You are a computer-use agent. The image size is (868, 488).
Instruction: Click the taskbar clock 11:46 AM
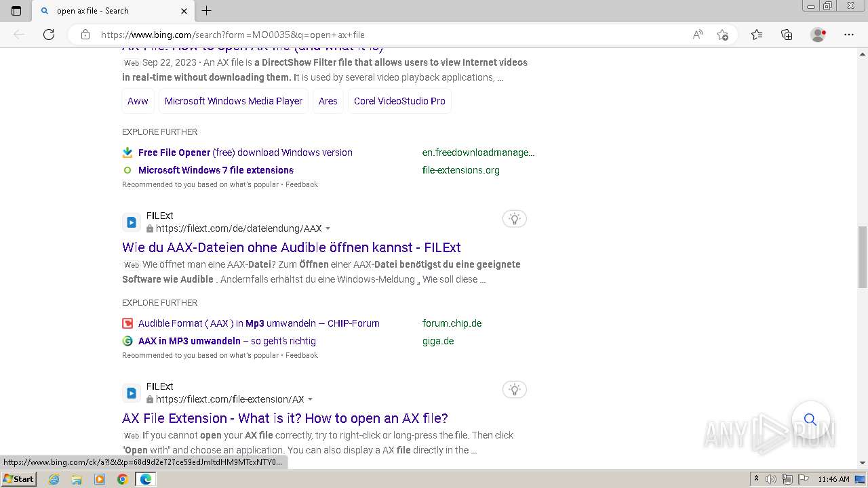[x=833, y=479]
